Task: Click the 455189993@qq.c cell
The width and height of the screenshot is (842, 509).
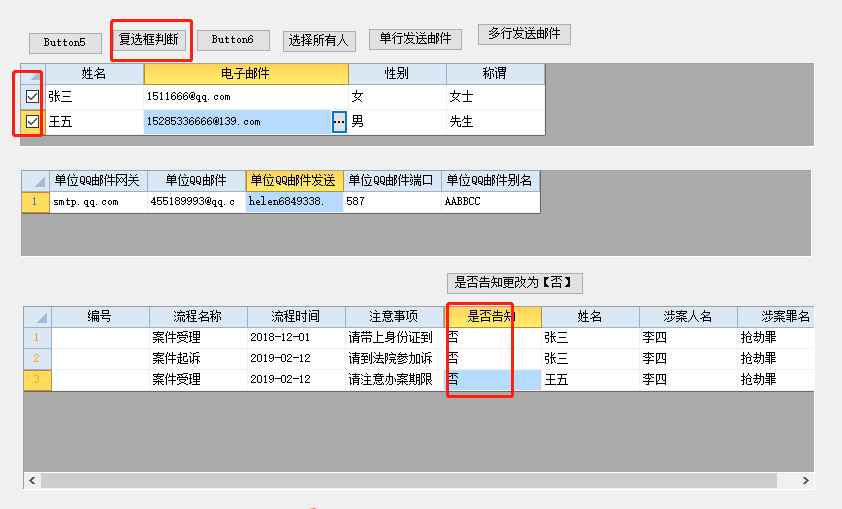Action: (197, 202)
